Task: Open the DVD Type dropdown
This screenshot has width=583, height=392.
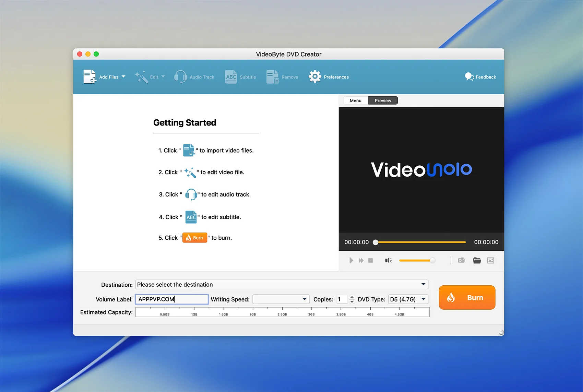Action: coord(424,299)
